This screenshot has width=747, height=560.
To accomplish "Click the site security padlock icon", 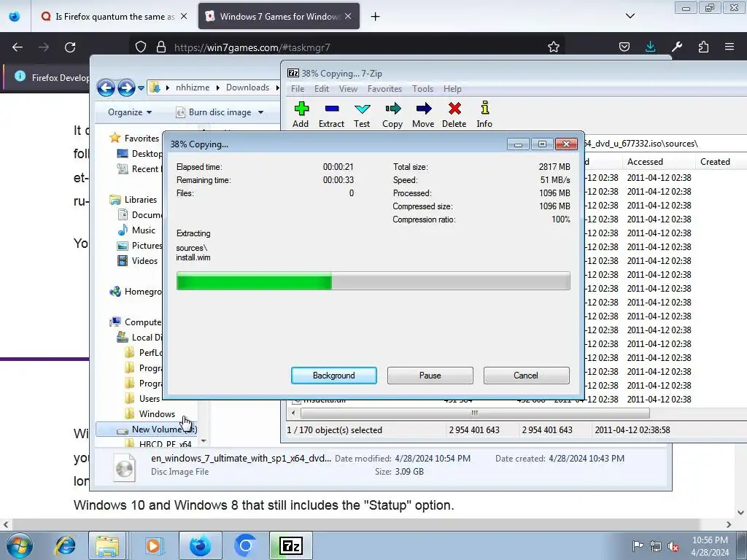I will click(x=161, y=47).
